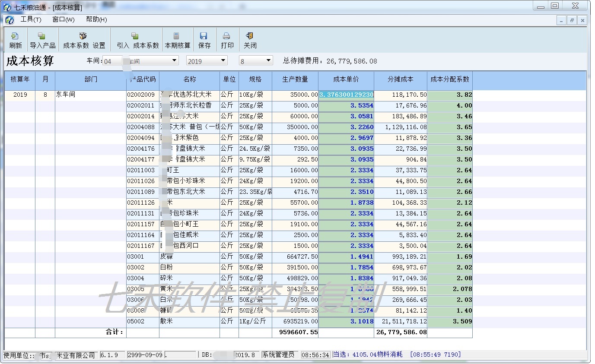Screen dimensions: 595x364
Task: Click the 系统管理员 status bar entry
Action: [279, 355]
